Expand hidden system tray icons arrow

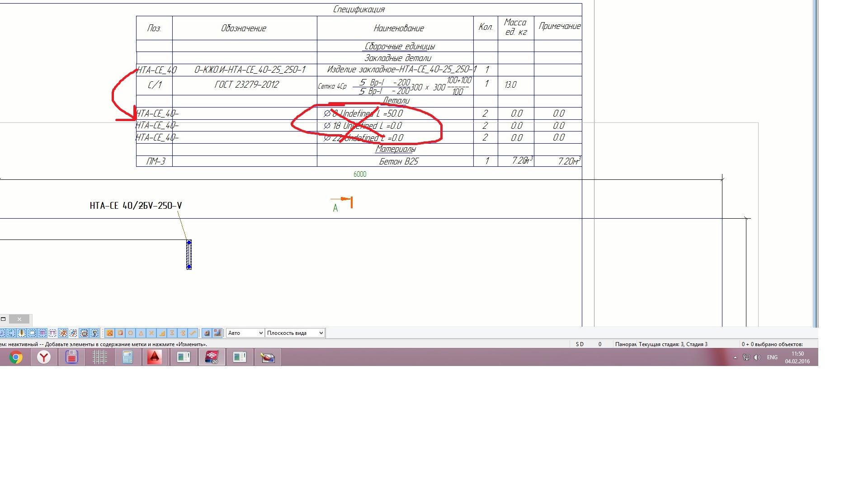[735, 357]
